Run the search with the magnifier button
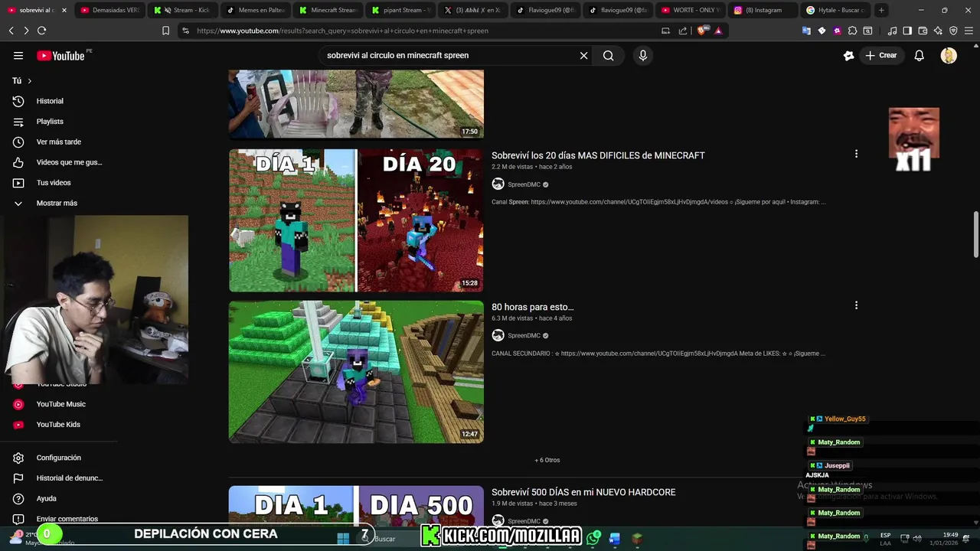The image size is (980, 551). point(608,55)
